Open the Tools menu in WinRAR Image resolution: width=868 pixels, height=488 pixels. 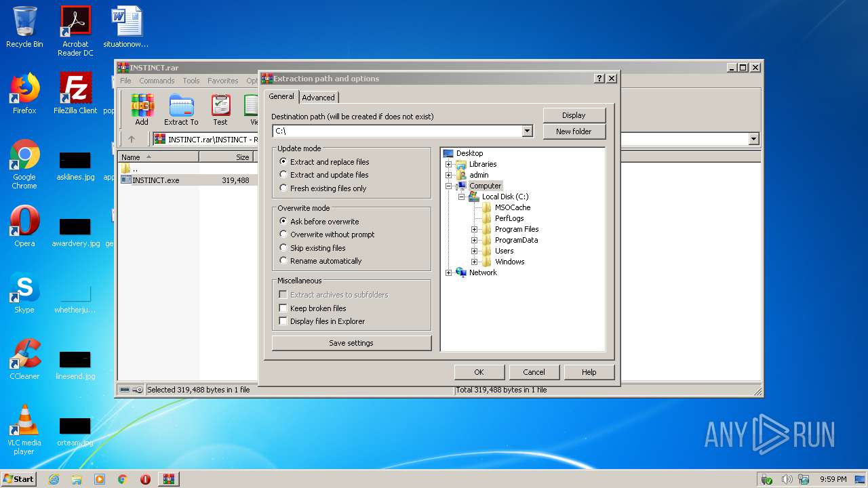click(191, 81)
